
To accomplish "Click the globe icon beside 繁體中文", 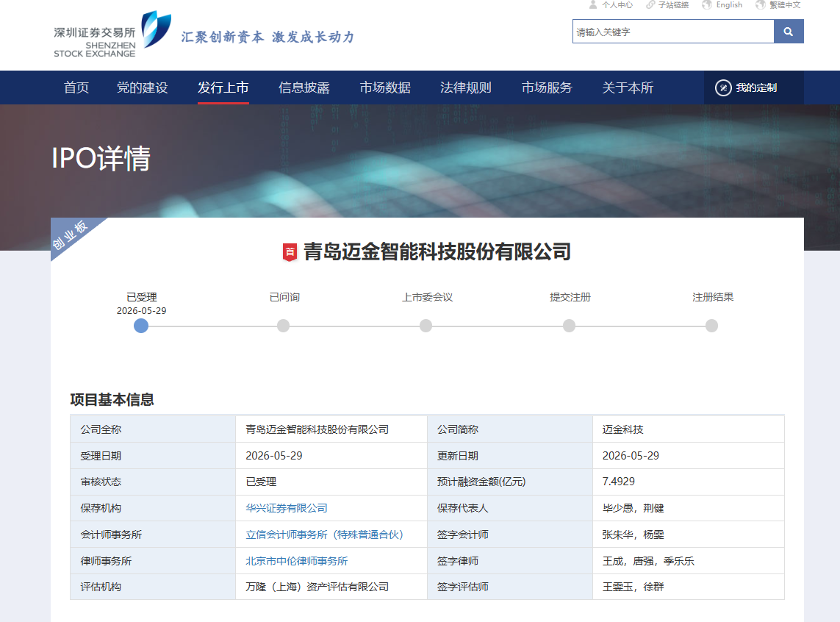I will 761,5.
